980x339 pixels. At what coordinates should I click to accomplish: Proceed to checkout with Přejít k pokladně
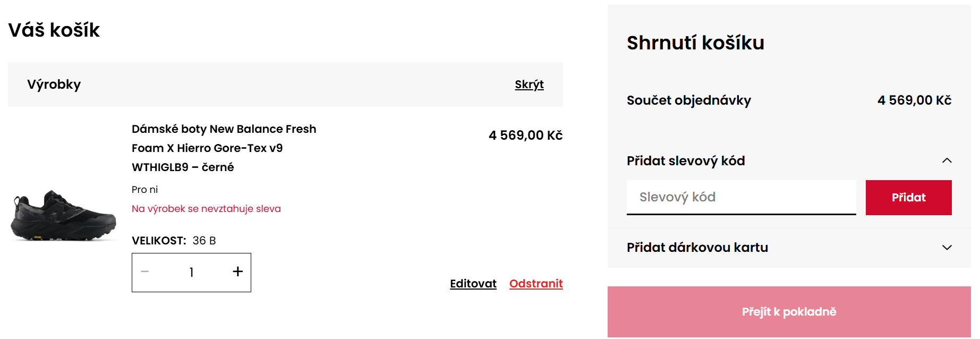tap(789, 312)
